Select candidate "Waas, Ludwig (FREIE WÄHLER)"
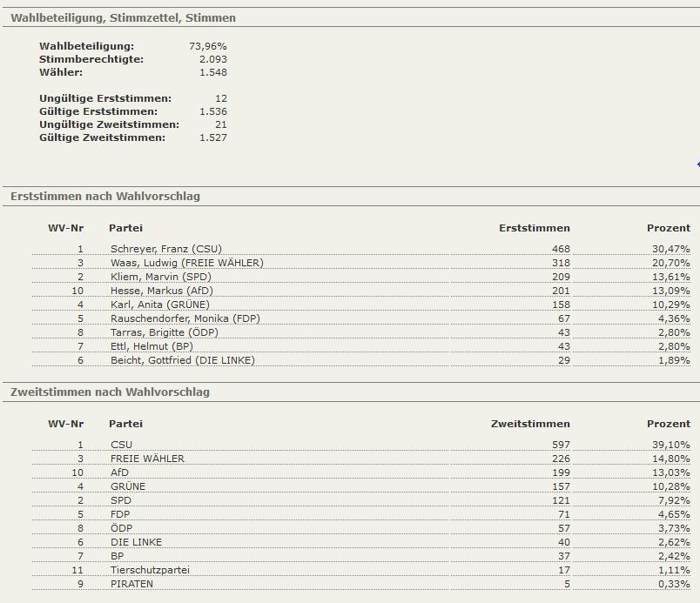The image size is (700, 603). coord(187,263)
